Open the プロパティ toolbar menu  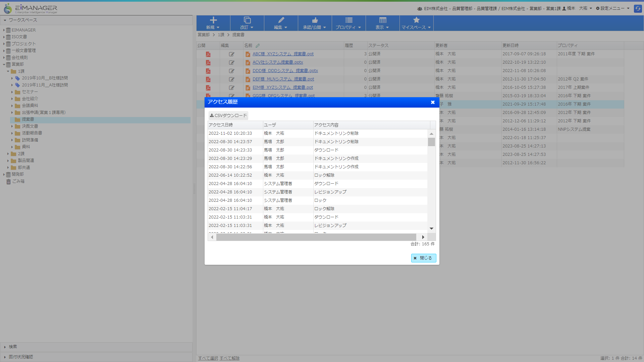pos(348,23)
